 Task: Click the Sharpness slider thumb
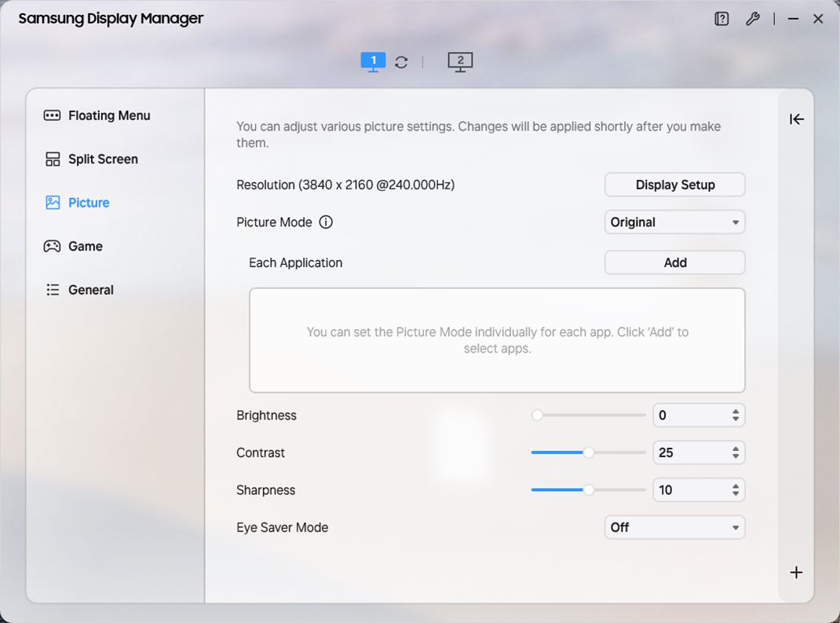coord(588,490)
